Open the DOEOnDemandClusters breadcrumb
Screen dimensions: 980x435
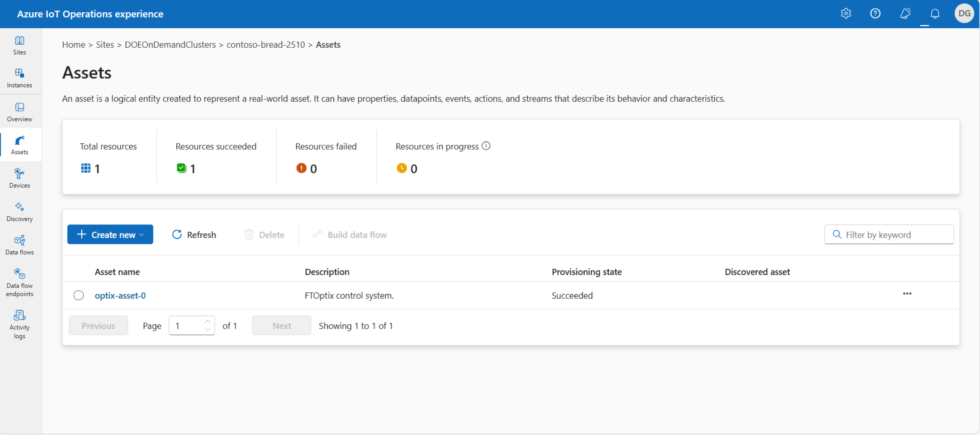tap(170, 44)
